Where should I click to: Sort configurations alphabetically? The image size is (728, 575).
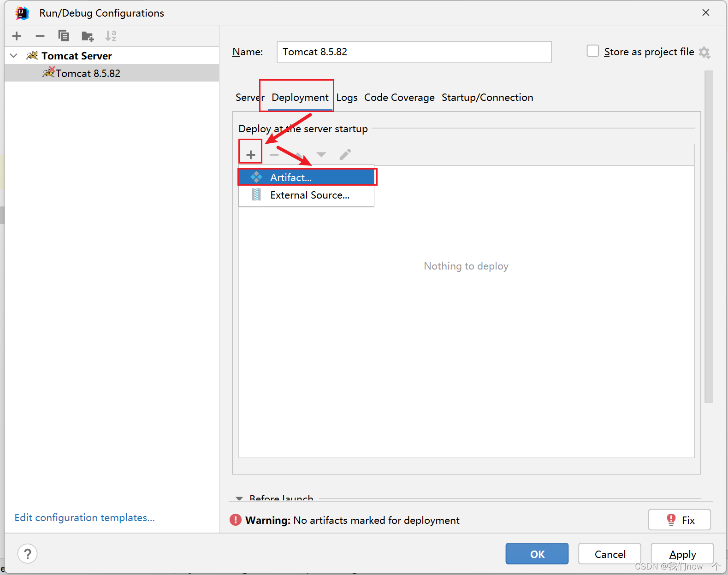tap(111, 36)
